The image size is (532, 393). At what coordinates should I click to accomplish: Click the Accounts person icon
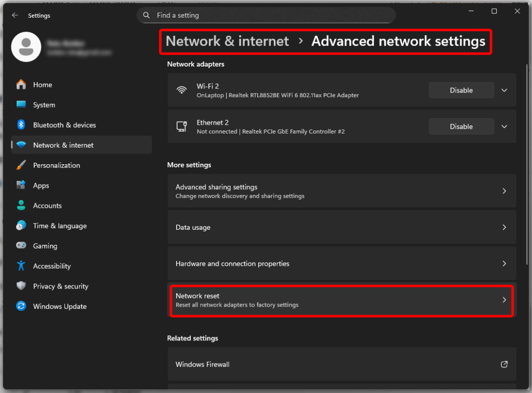click(21, 205)
